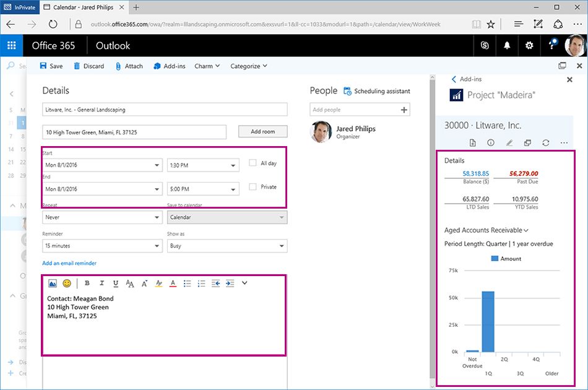Toggle the Private checkbox
The image size is (588, 390).
[253, 186]
